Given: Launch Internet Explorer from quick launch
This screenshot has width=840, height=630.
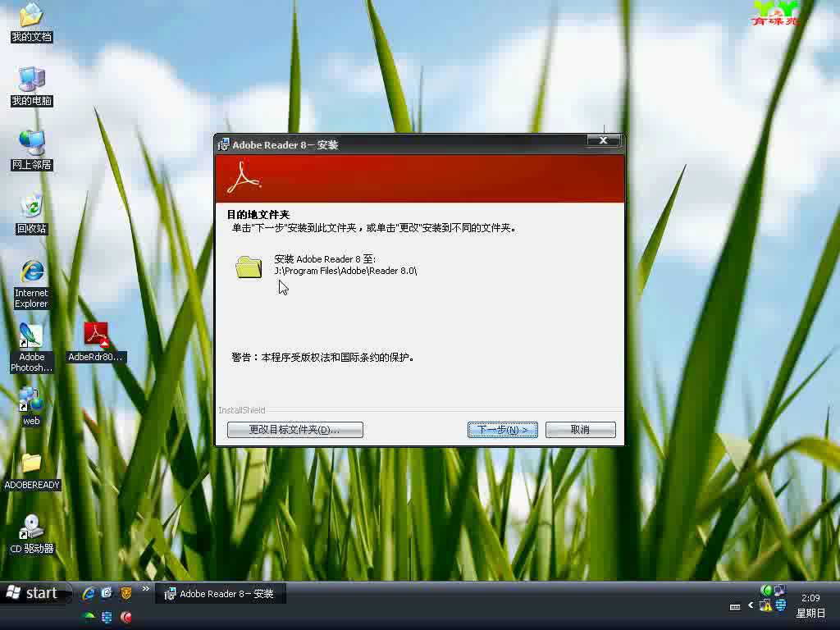Looking at the screenshot, I should point(89,593).
